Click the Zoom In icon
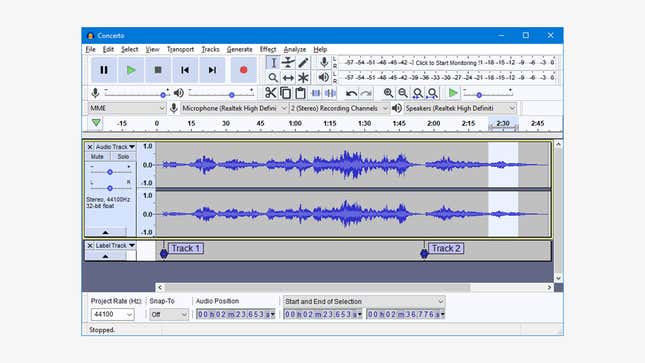645x363 pixels. pyautogui.click(x=388, y=93)
